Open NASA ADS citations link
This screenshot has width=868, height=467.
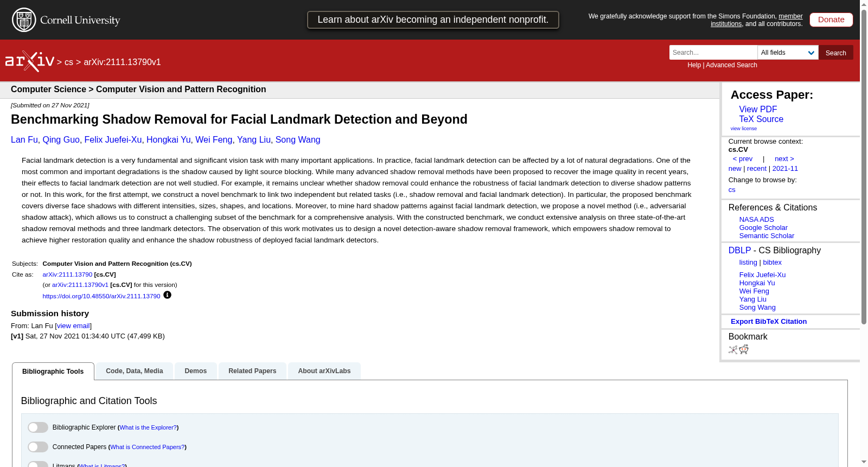(756, 220)
